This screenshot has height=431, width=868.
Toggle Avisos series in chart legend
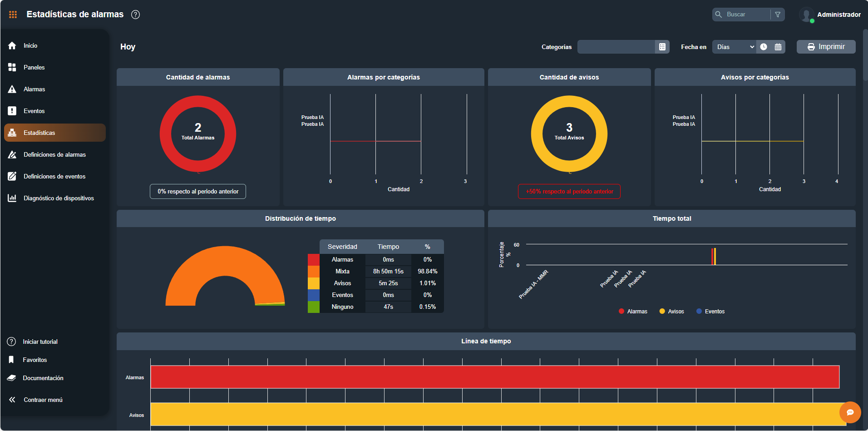pos(671,312)
